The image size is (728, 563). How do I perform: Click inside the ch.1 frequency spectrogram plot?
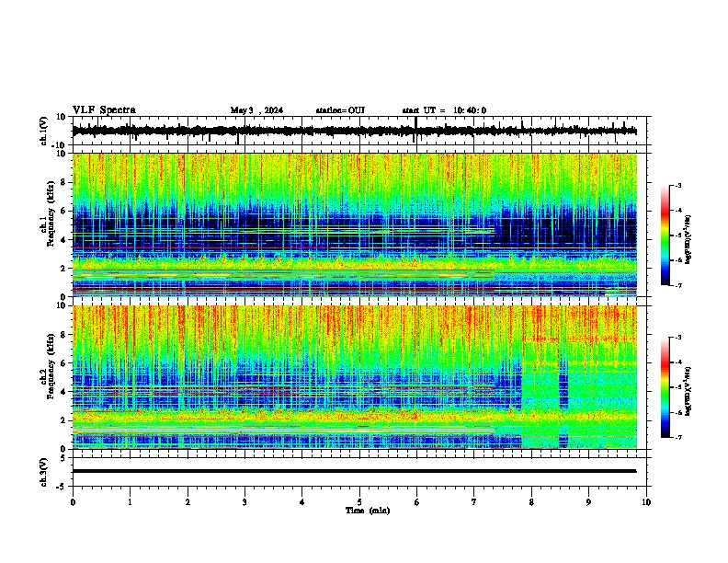pyautogui.click(x=355, y=224)
